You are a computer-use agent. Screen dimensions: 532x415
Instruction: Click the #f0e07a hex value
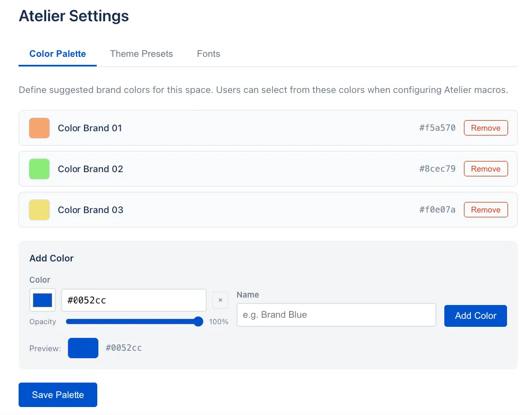coord(437,210)
